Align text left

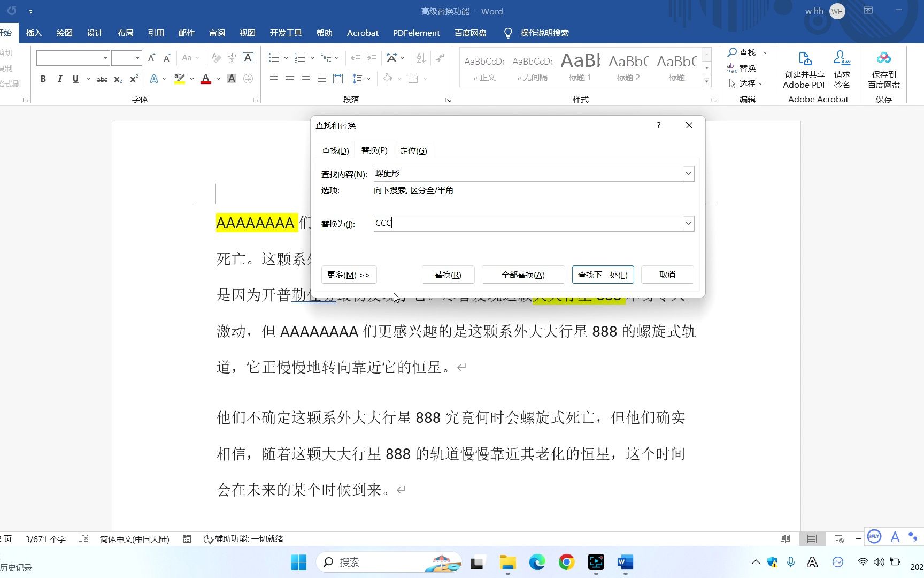point(273,79)
